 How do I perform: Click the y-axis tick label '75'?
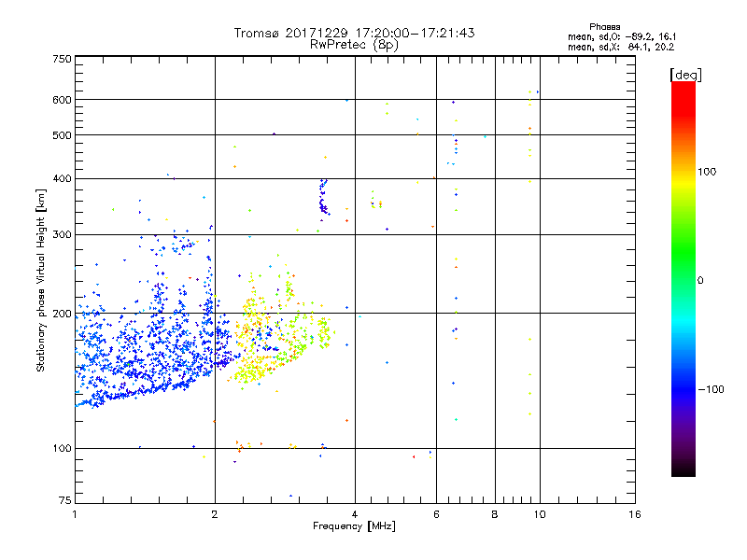(65, 500)
